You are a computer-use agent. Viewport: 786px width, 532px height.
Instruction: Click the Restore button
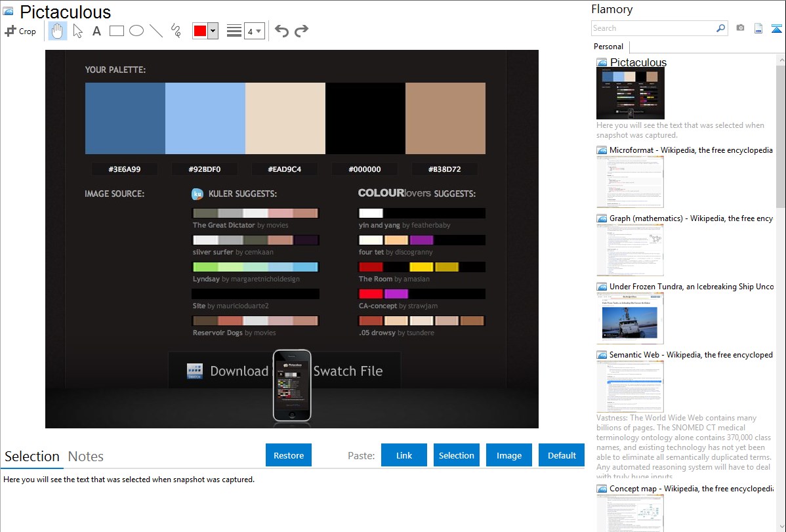(x=289, y=455)
